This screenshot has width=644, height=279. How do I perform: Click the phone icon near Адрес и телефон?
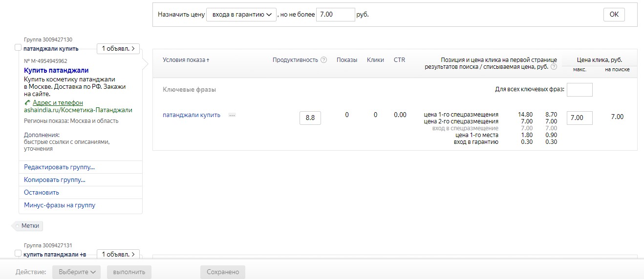[x=27, y=103]
